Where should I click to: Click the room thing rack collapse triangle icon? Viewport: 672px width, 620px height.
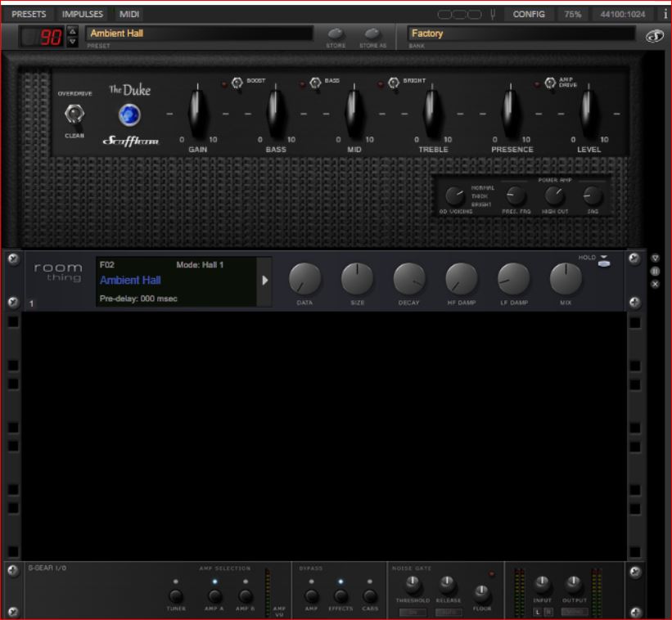[x=656, y=258]
